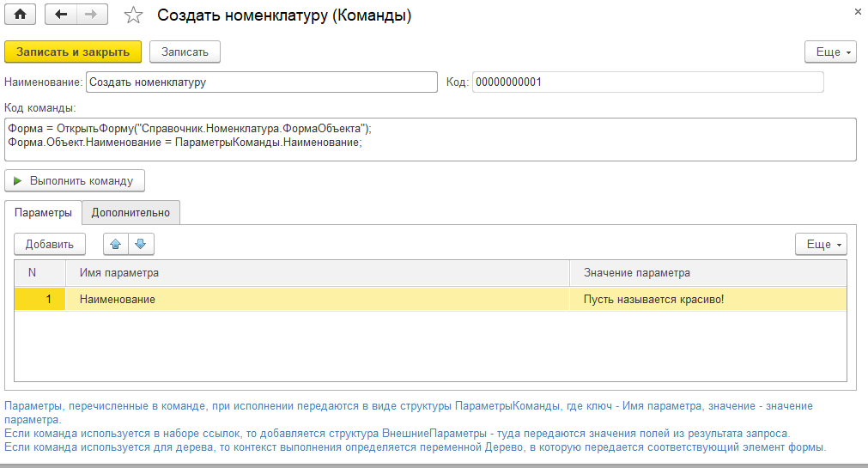Screen dimensions: 868x468
Task: Click inside the Код команды text area
Action: (x=430, y=140)
